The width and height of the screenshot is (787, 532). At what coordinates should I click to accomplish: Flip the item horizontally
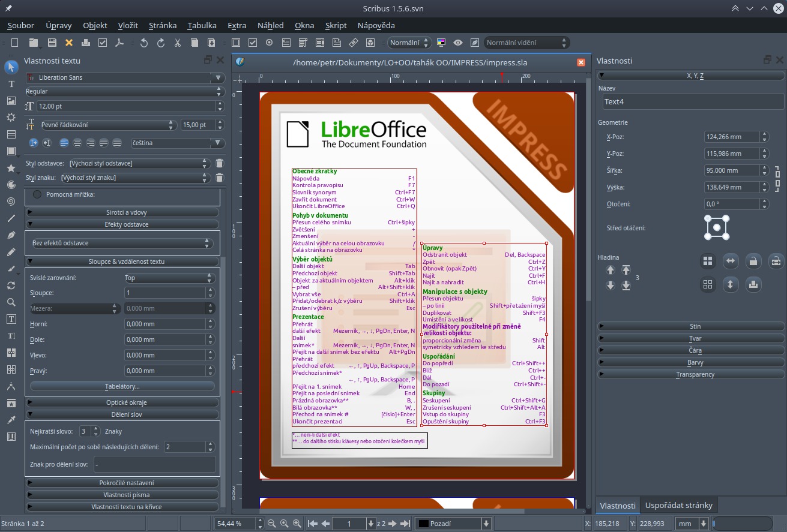pos(730,261)
